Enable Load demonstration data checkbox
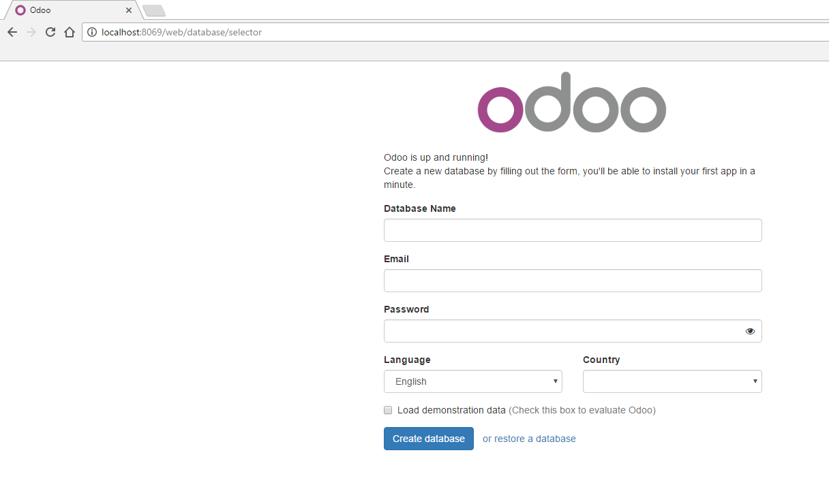Image resolution: width=829 pixels, height=504 pixels. (388, 410)
